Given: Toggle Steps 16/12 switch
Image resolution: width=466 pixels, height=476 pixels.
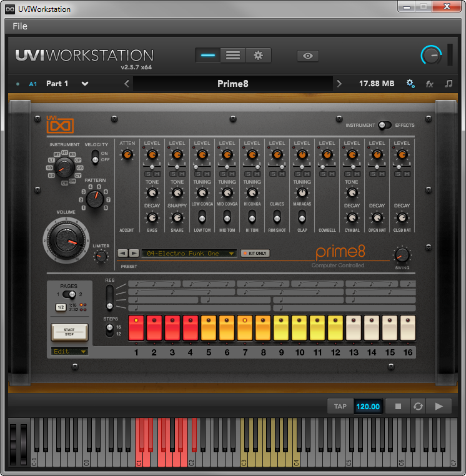Looking at the screenshot, I should [109, 330].
